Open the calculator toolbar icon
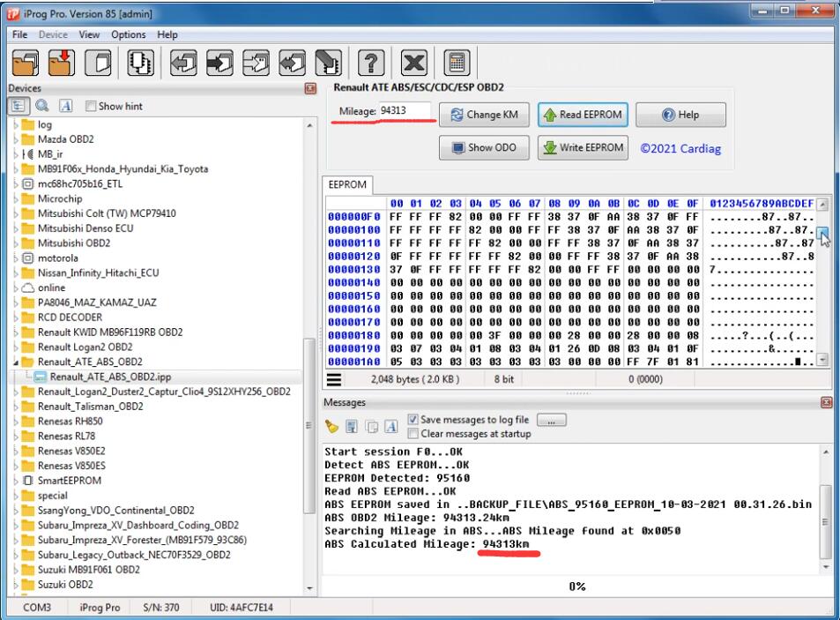 point(457,63)
